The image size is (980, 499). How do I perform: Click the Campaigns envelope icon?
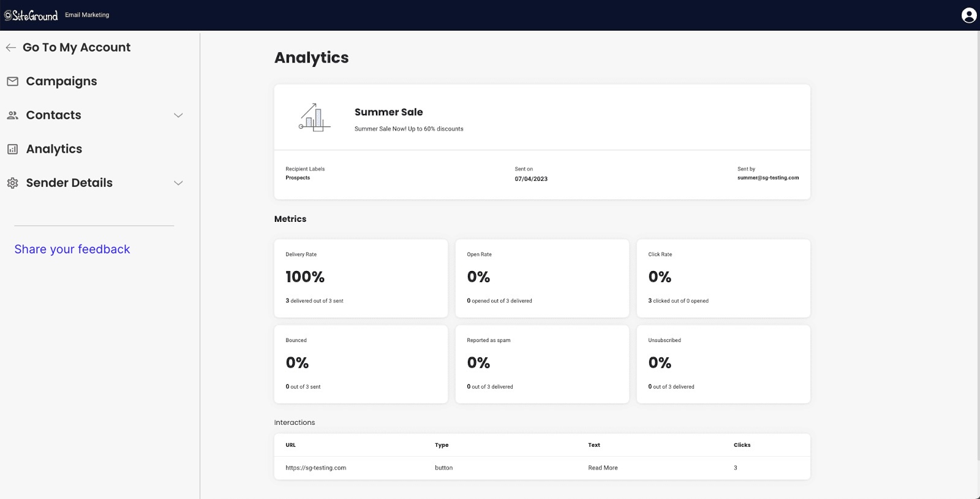click(x=12, y=82)
